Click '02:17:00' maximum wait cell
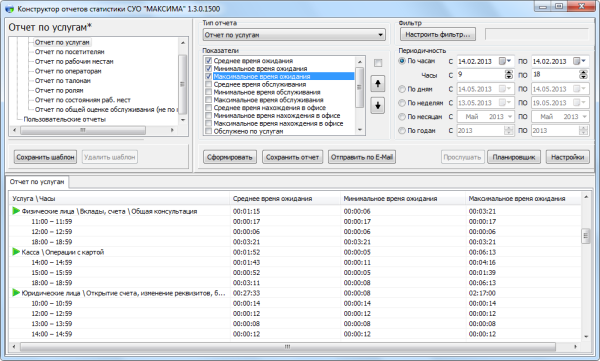Viewport: 600px width, 361px height. coord(482,293)
